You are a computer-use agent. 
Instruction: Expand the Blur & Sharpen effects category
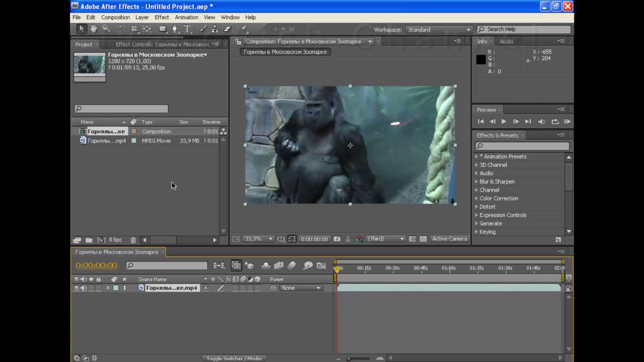pos(476,182)
